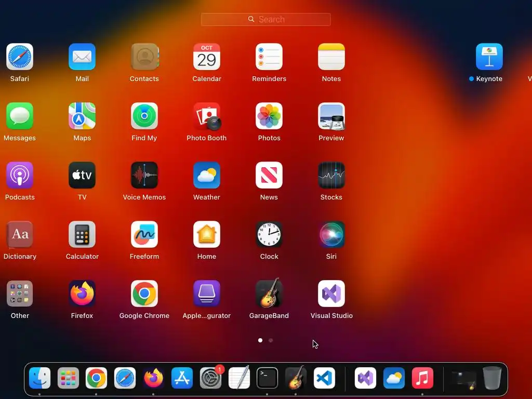Open the Contacts app
Image resolution: width=532 pixels, height=399 pixels.
(x=144, y=57)
